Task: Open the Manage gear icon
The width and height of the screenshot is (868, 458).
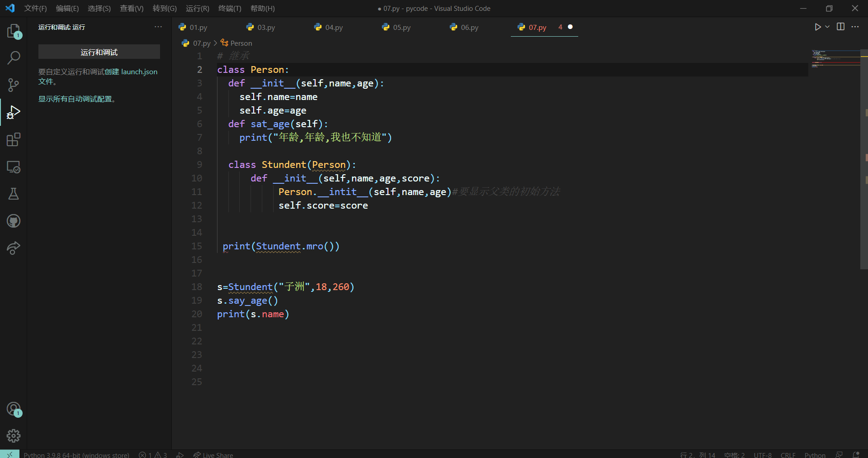Action: pos(14,436)
